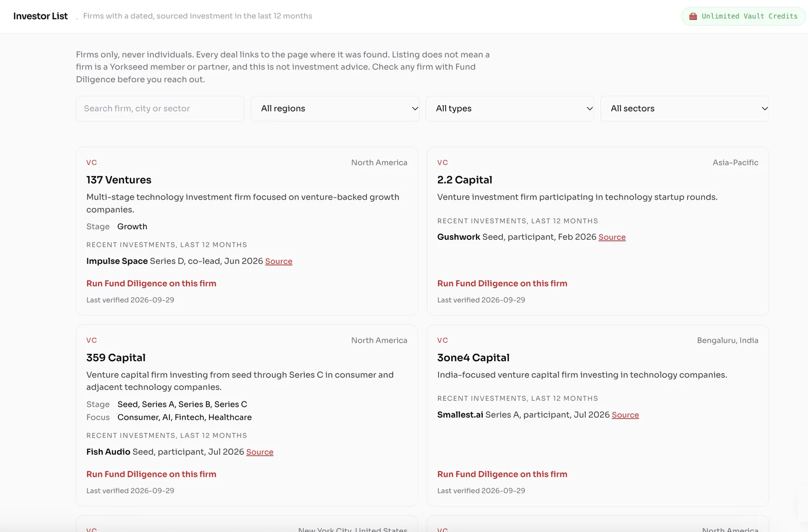Image resolution: width=808 pixels, height=532 pixels.
Task: Click the North America label on 137 Ventures
Action: (x=379, y=163)
